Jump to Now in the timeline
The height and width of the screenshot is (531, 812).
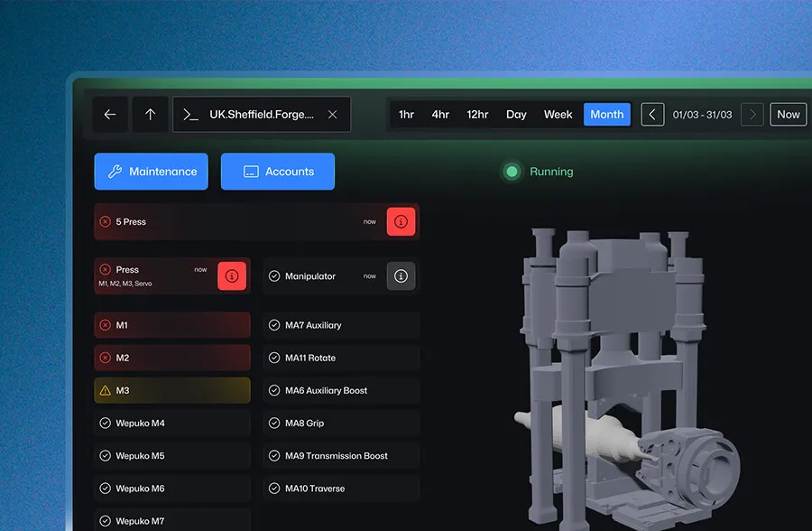tap(788, 115)
